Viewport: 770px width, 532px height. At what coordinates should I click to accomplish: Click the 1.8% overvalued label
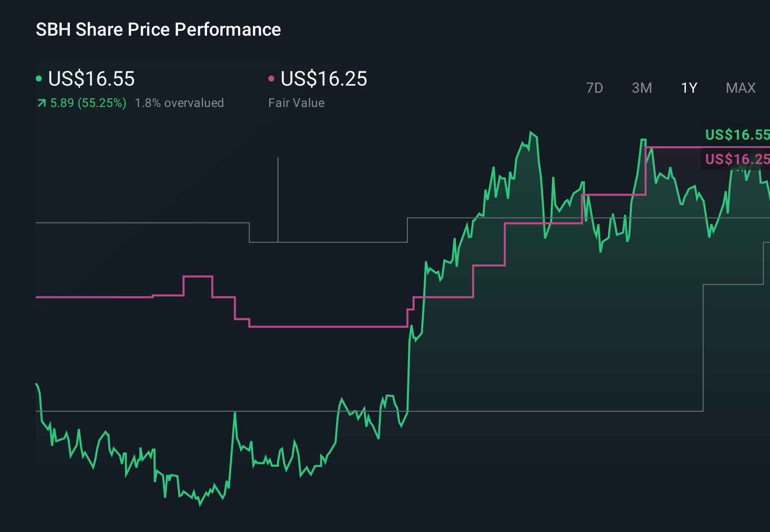click(x=179, y=102)
